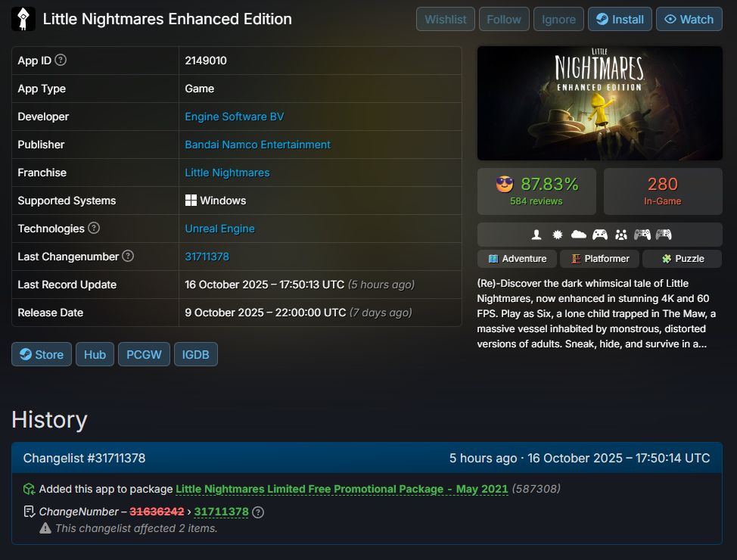This screenshot has width=737, height=560.
Task: Click the Steam Cloud icon
Action: point(579,234)
